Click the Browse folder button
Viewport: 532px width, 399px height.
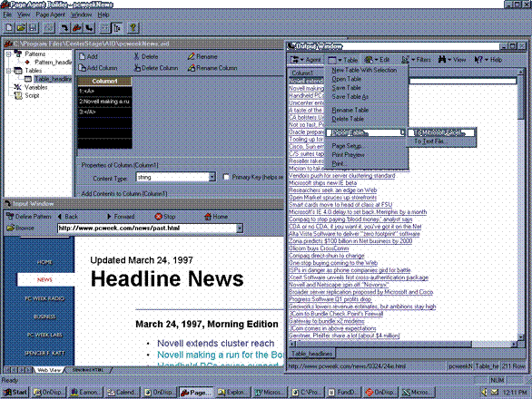pos(20,229)
